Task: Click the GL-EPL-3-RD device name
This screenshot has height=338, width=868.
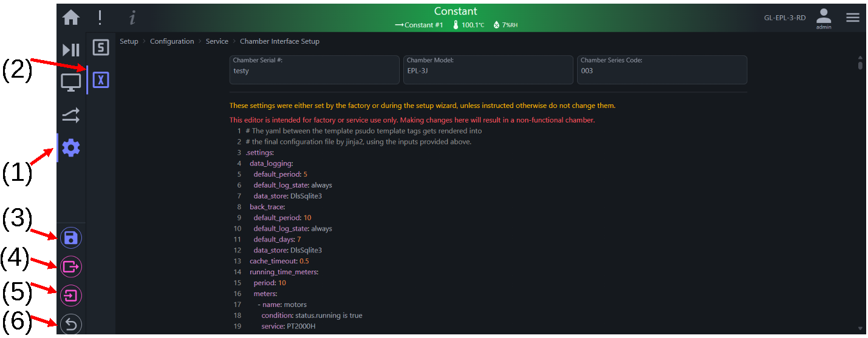Action: click(x=785, y=18)
